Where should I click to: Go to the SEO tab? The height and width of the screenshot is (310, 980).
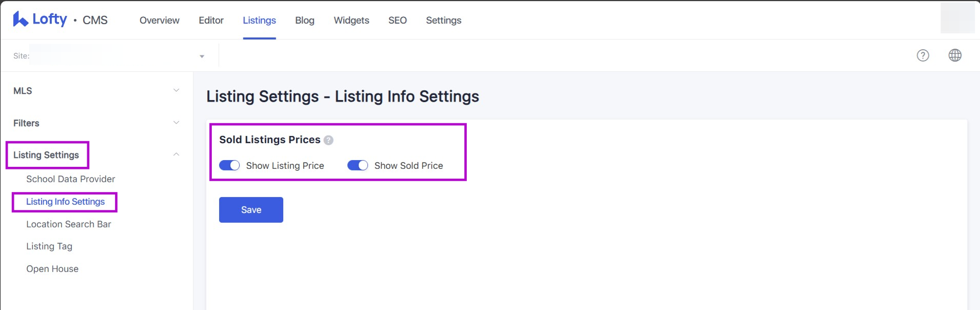tap(397, 20)
